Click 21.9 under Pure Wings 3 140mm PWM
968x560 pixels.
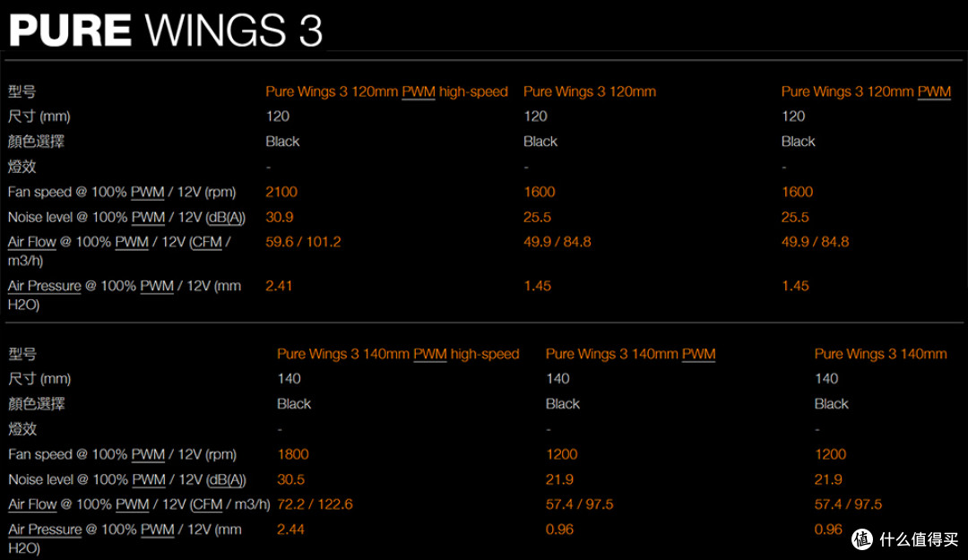pos(559,479)
